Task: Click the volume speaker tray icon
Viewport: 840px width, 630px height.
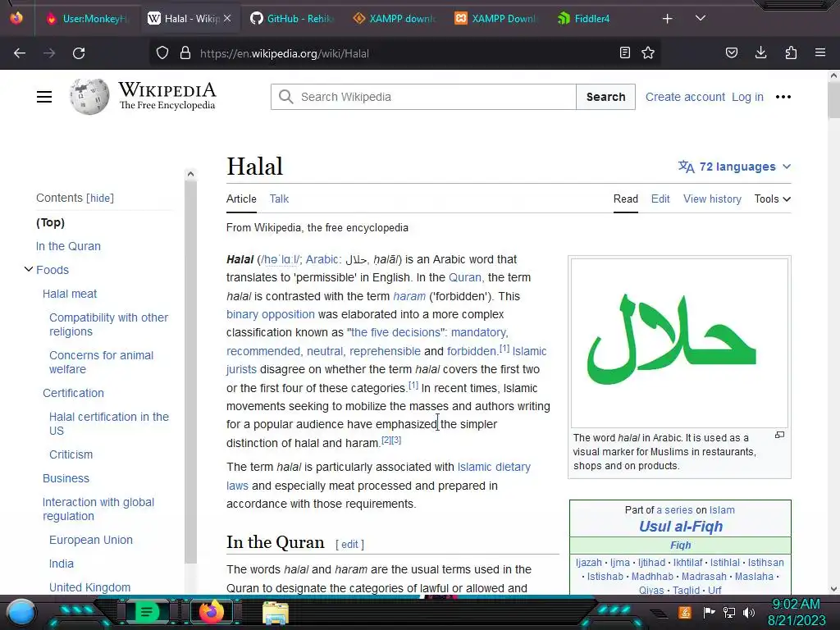Action: (x=748, y=612)
